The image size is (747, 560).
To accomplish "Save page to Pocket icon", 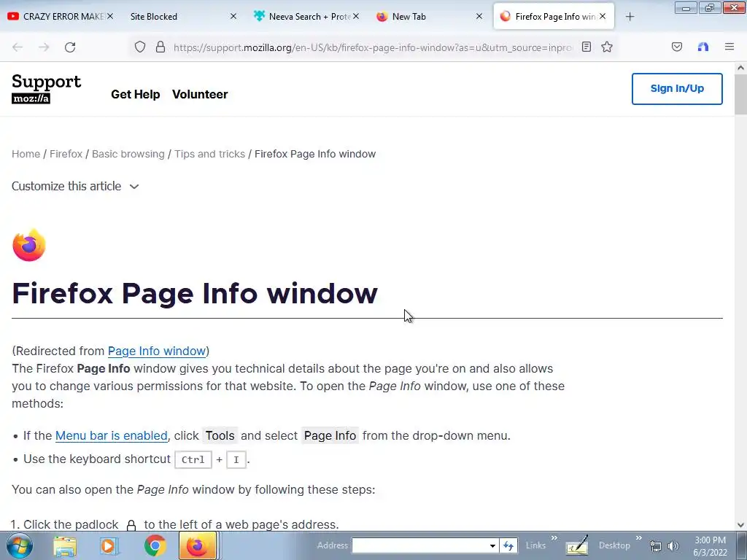I will pos(677,47).
